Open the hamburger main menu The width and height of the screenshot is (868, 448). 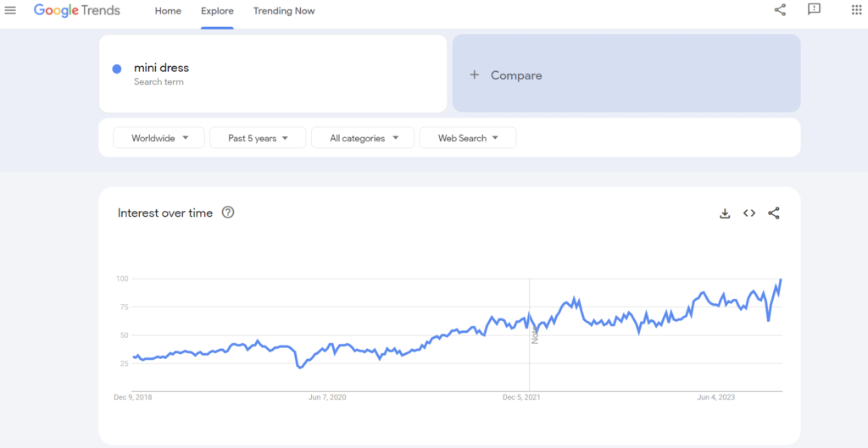[x=11, y=11]
